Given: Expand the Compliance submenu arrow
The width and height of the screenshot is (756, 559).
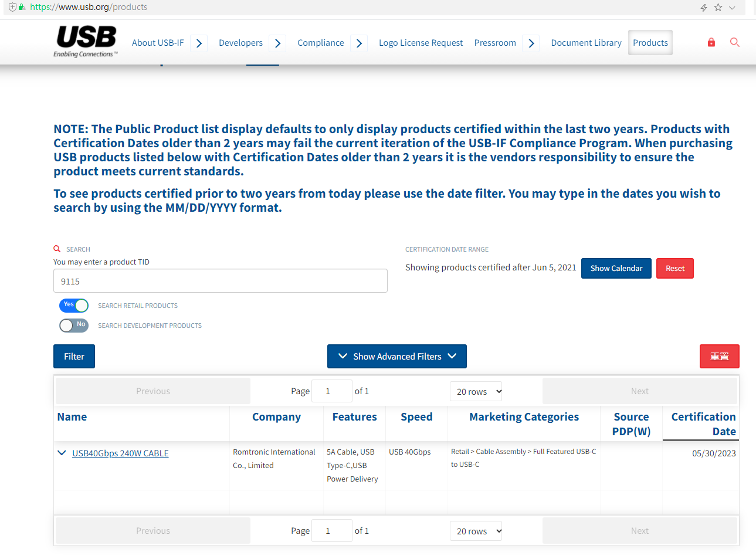Looking at the screenshot, I should click(359, 43).
